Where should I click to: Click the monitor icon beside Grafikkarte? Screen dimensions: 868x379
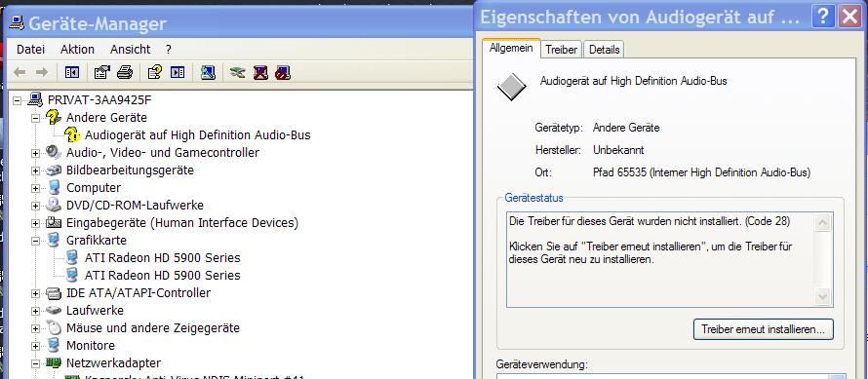click(x=54, y=240)
